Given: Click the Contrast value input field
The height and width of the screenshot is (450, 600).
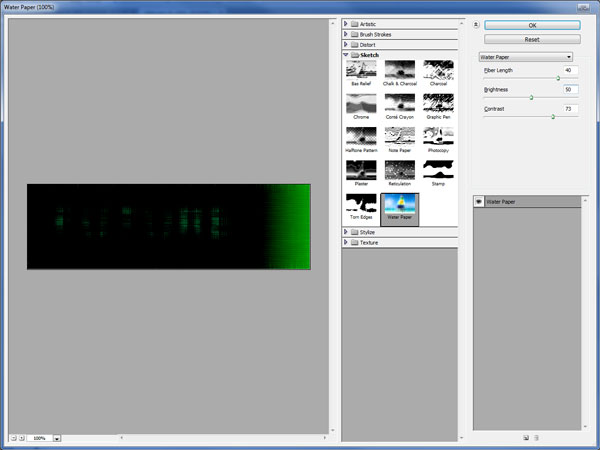Looking at the screenshot, I should (x=569, y=107).
